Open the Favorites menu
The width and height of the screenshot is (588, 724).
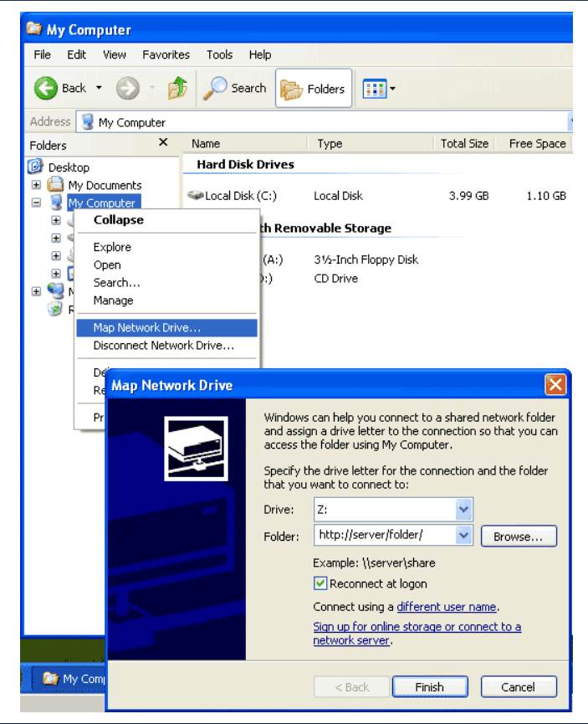pos(166,54)
